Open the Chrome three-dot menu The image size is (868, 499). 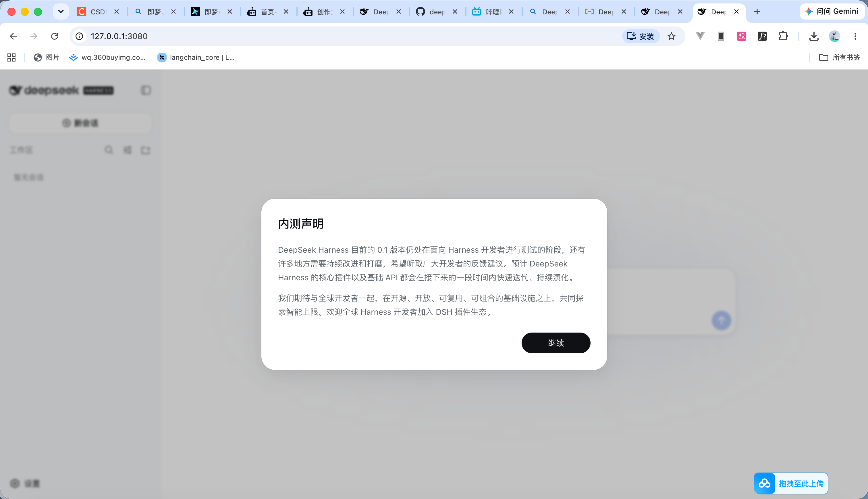tap(855, 36)
